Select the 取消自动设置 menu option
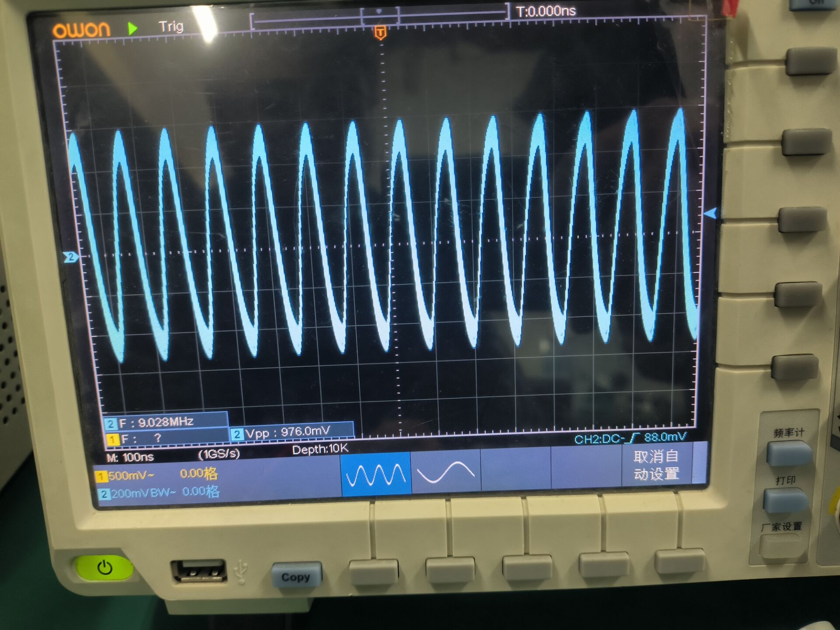The width and height of the screenshot is (840, 630). (x=656, y=465)
